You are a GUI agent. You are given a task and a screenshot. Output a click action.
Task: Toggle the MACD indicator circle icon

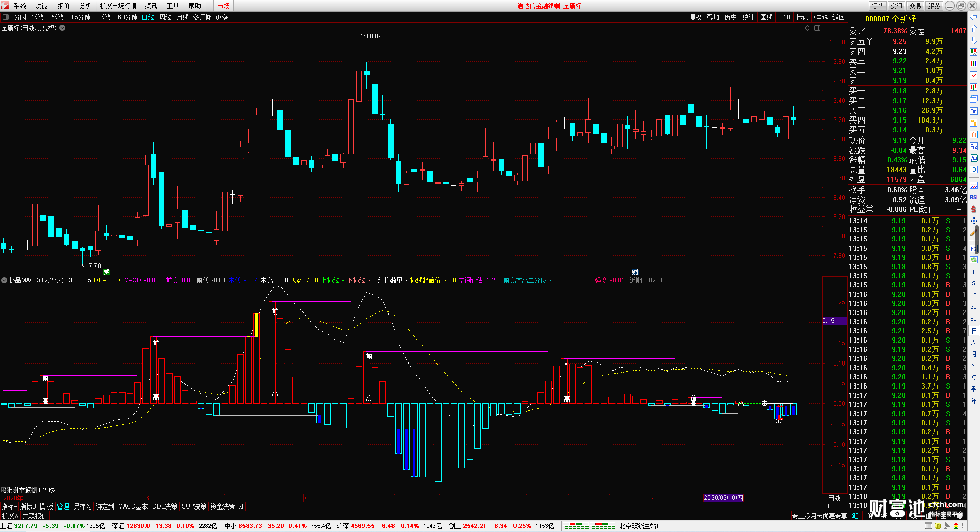pyautogui.click(x=4, y=280)
